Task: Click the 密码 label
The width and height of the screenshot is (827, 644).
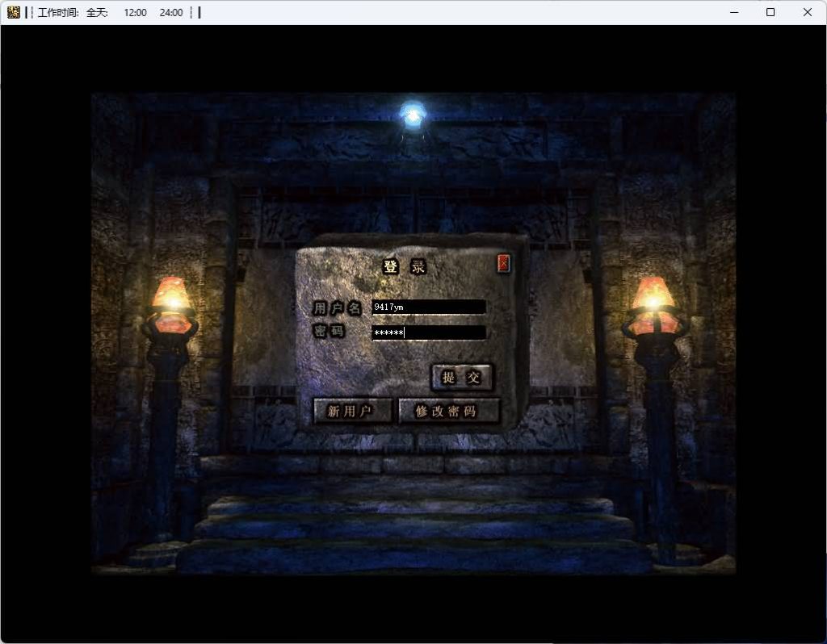Action: [x=329, y=332]
